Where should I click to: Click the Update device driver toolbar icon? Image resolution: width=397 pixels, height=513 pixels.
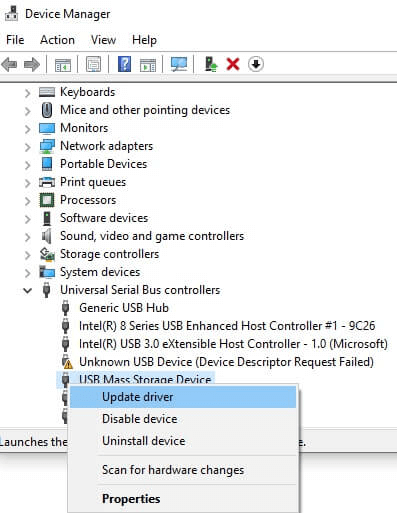pyautogui.click(x=211, y=64)
